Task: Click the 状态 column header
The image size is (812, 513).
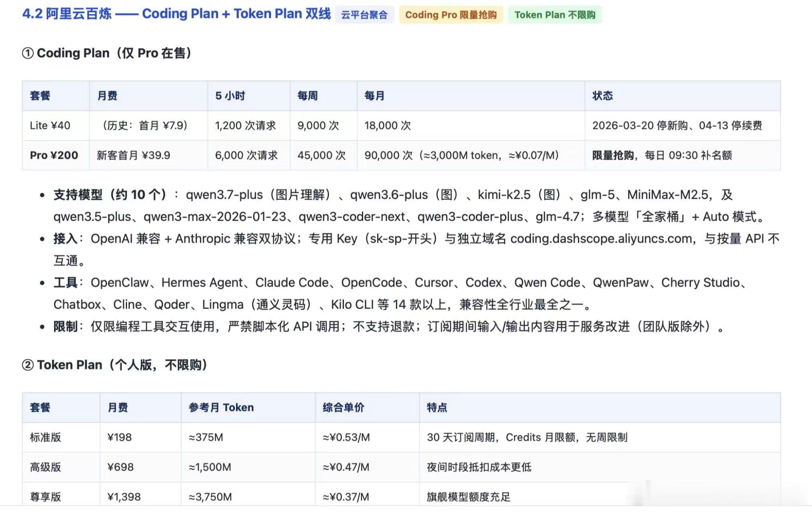Action: point(683,96)
